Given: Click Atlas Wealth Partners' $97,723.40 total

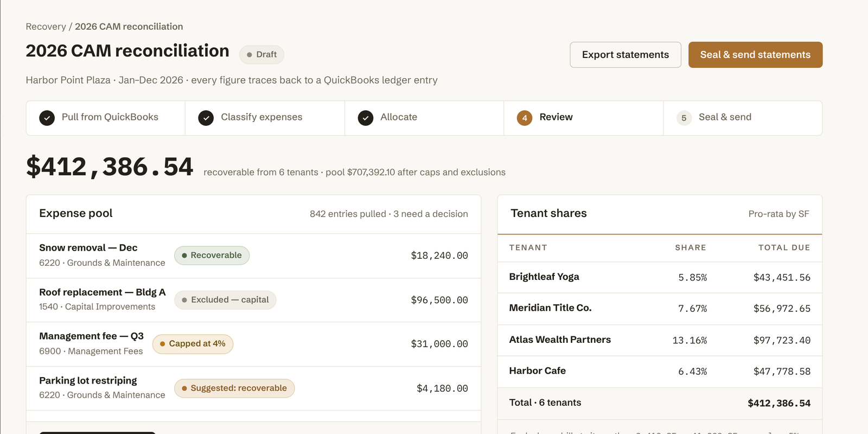Looking at the screenshot, I should point(782,340).
